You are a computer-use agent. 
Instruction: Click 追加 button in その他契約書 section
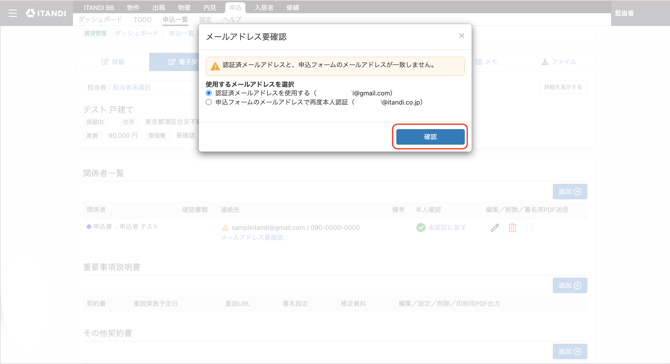pos(570,352)
